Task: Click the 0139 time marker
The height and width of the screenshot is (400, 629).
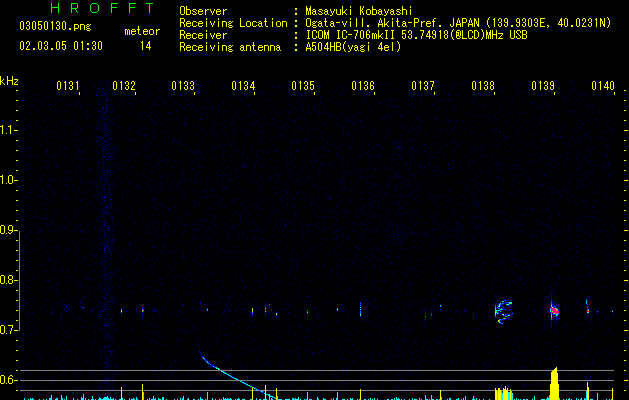Action: pos(543,86)
